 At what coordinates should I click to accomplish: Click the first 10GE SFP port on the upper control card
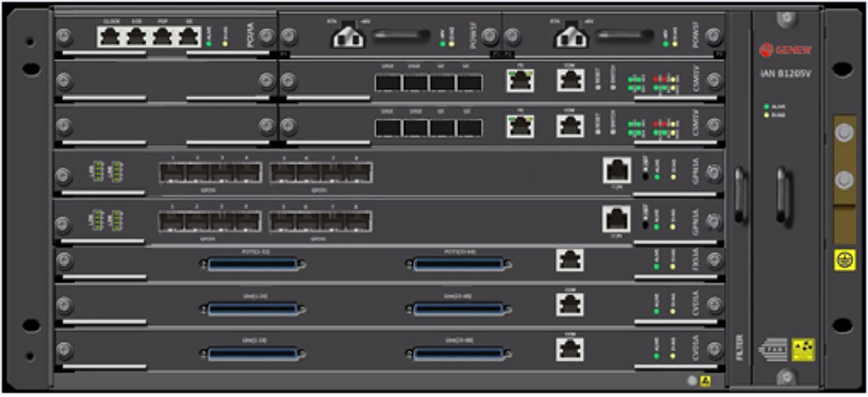click(388, 82)
